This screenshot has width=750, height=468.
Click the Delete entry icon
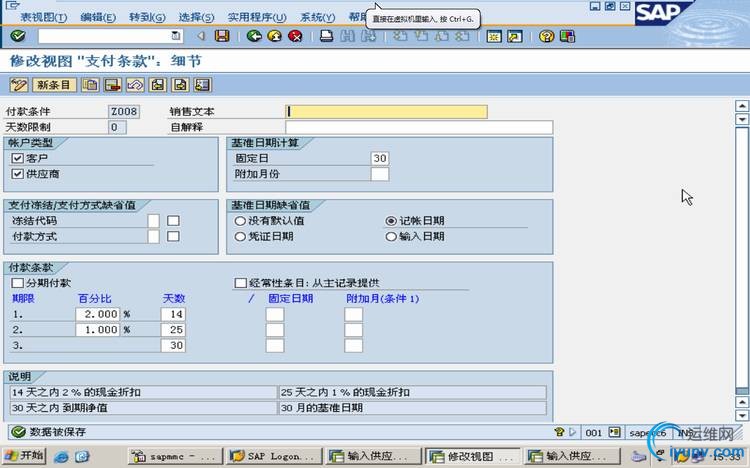(112, 85)
